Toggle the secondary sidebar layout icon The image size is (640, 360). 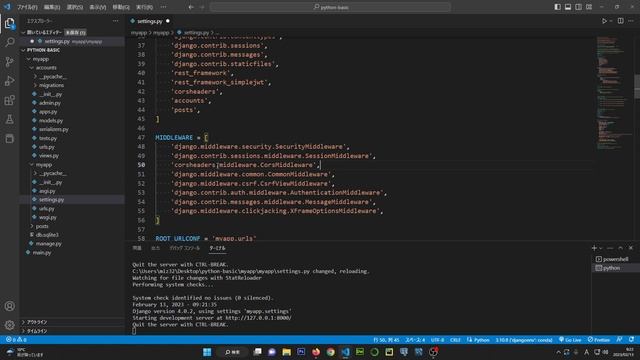pos(578,7)
